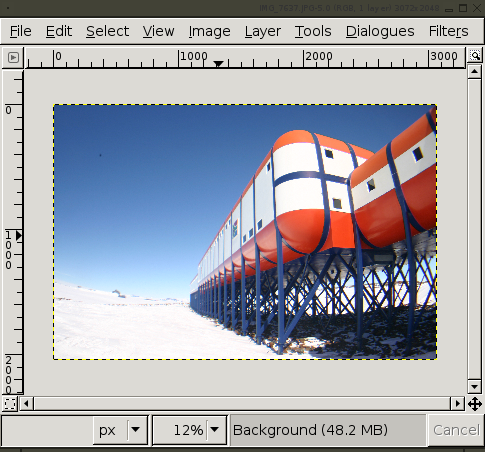
Task: Open the image menu arrow button
Action: [13, 58]
